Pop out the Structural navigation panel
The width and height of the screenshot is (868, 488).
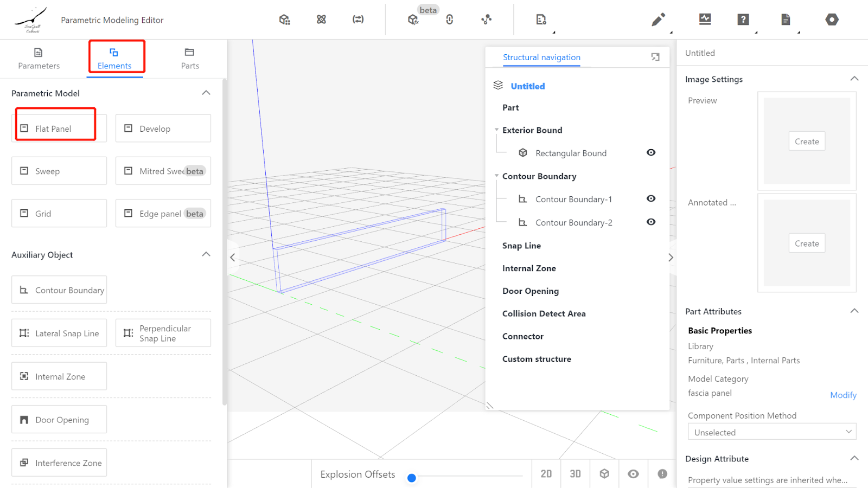pos(655,57)
